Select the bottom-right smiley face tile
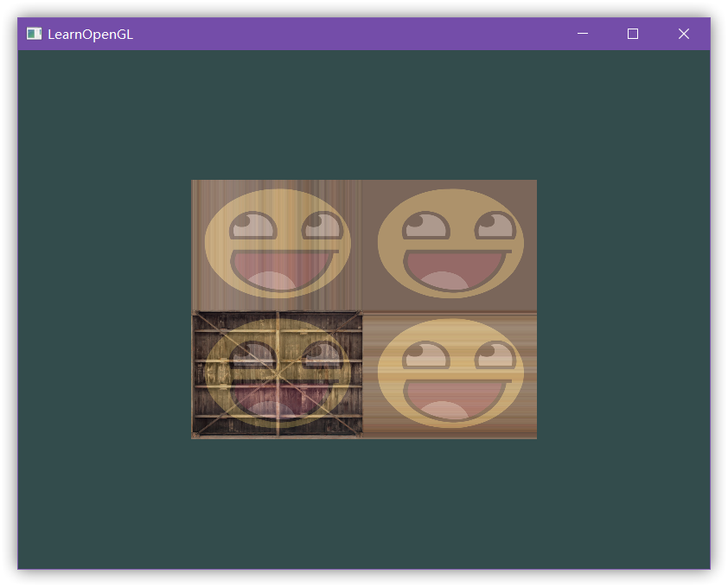 (x=450, y=374)
